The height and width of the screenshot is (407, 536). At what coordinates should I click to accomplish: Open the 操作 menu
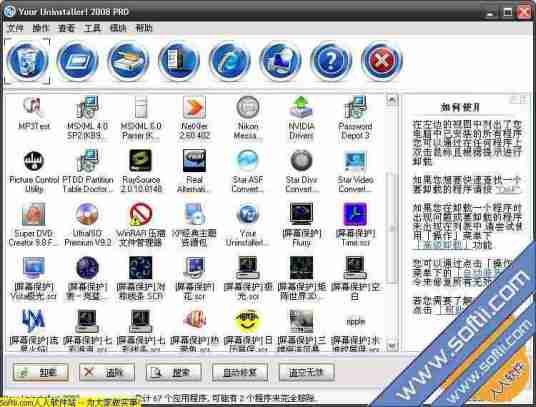pos(41,28)
